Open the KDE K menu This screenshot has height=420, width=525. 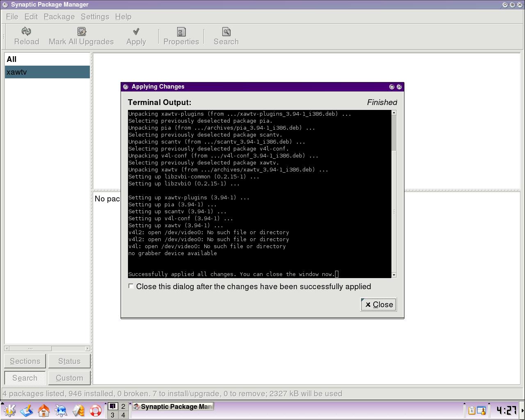point(9,410)
